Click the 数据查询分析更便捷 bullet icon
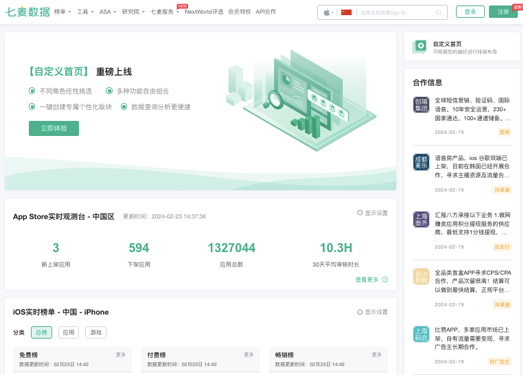The image size is (523, 375). 124,107
